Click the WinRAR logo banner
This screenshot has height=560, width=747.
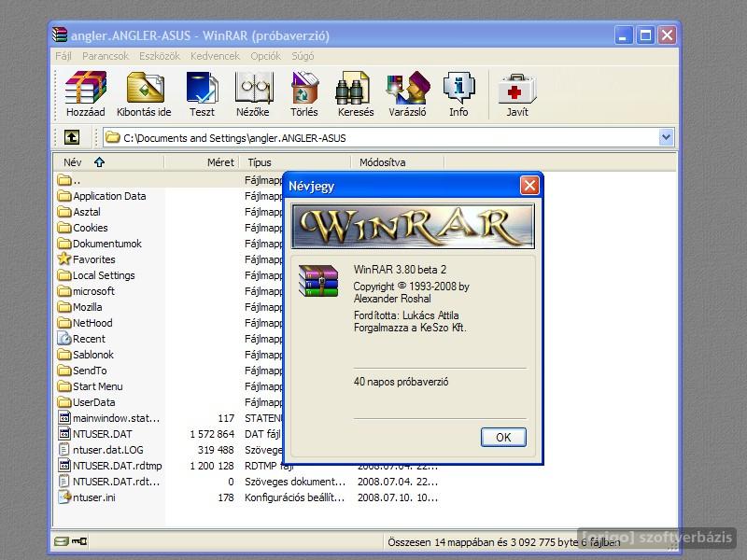[x=413, y=227]
